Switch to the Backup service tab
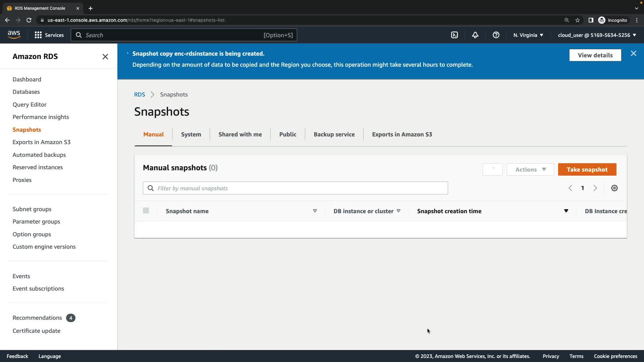644x362 pixels. pyautogui.click(x=334, y=134)
